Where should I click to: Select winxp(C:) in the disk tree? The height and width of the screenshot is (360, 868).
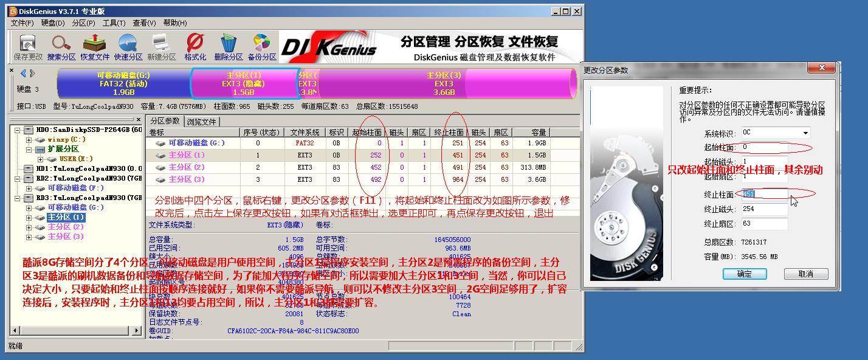tap(66, 139)
